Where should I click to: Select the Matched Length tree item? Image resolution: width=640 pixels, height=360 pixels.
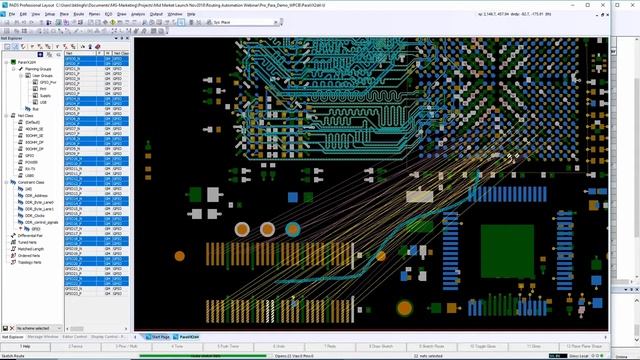[x=31, y=249]
